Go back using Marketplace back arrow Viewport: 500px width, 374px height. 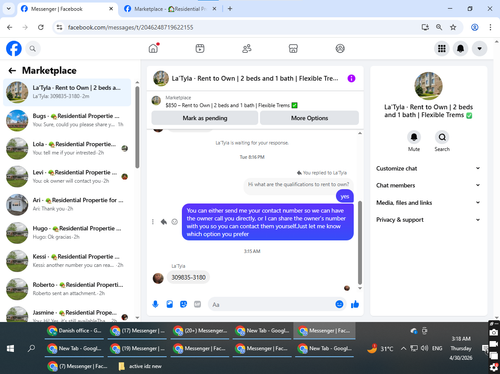pyautogui.click(x=12, y=70)
